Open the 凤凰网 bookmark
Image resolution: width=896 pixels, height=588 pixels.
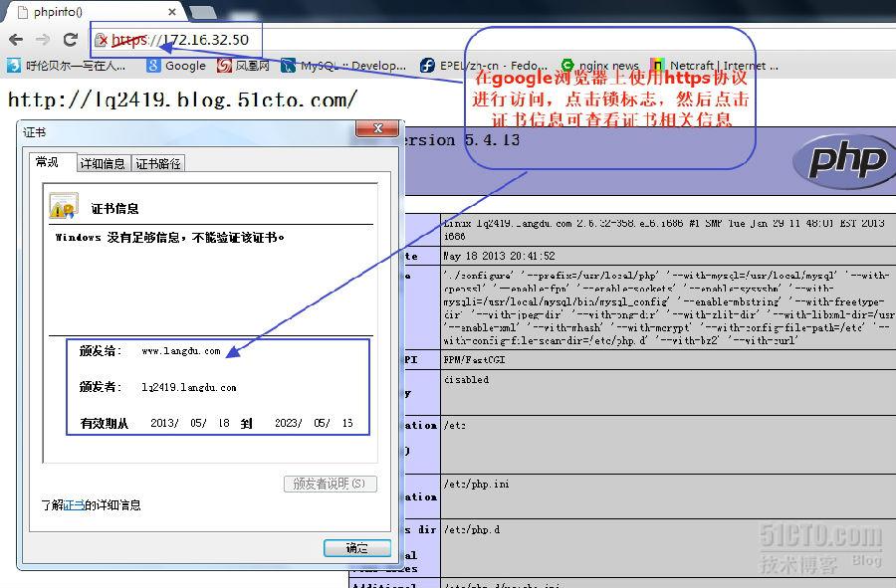[x=243, y=66]
